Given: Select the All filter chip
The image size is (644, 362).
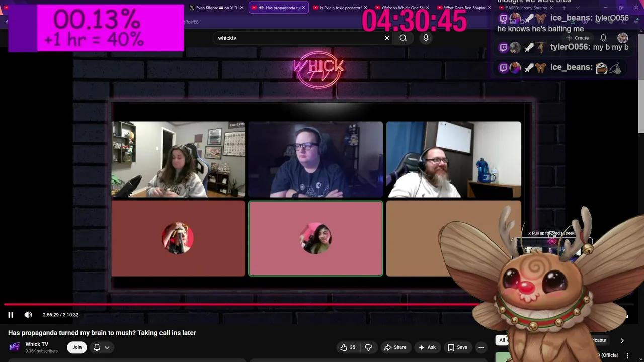Looking at the screenshot, I should pyautogui.click(x=502, y=340).
